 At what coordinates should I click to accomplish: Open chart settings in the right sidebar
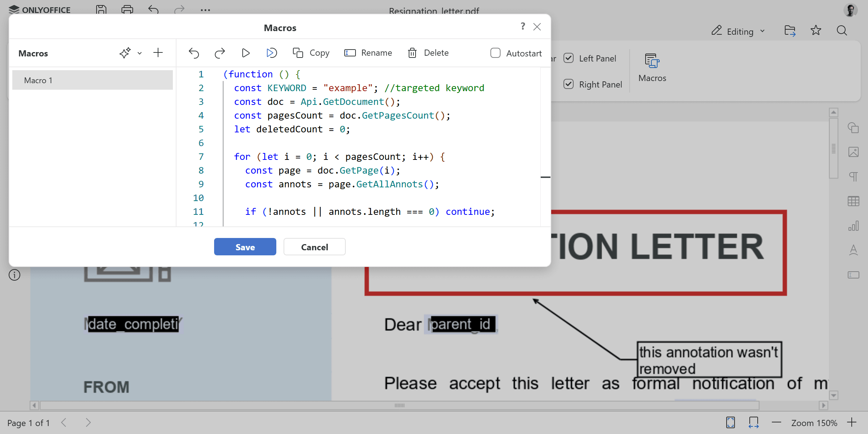854,226
